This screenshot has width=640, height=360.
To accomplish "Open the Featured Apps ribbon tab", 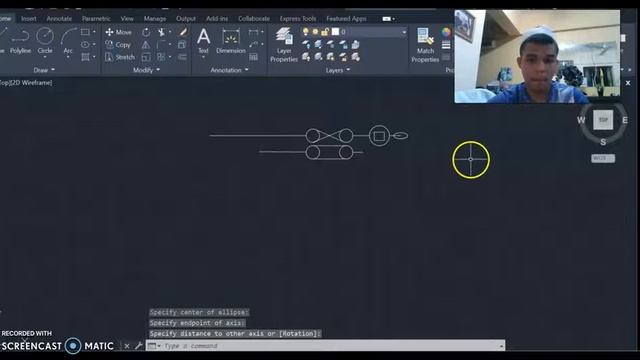I will pos(346,19).
